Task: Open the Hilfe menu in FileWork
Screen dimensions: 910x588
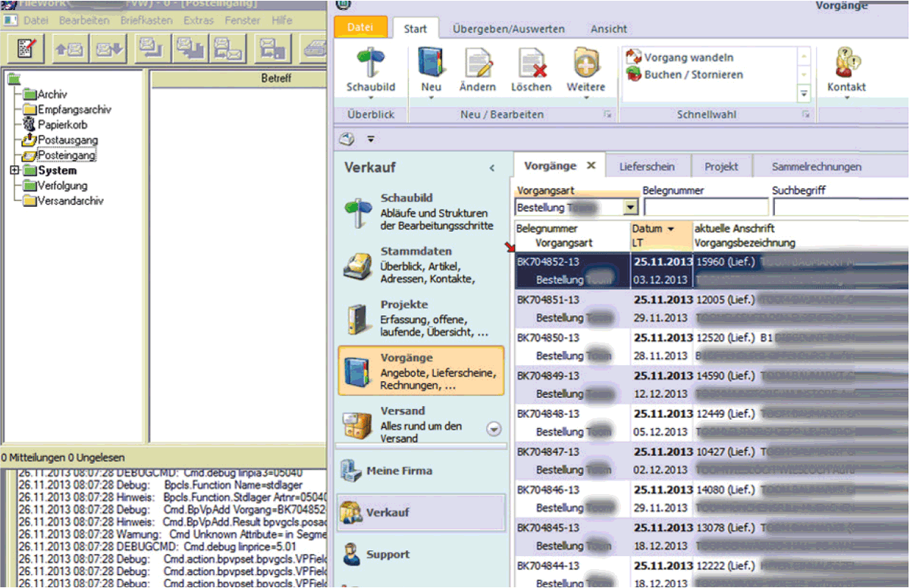Action: pyautogui.click(x=282, y=20)
